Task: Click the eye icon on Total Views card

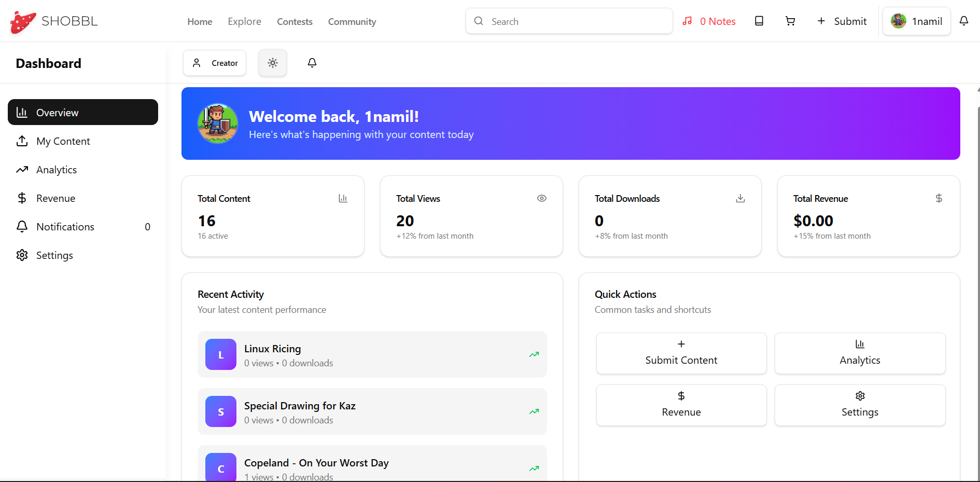Action: [541, 198]
